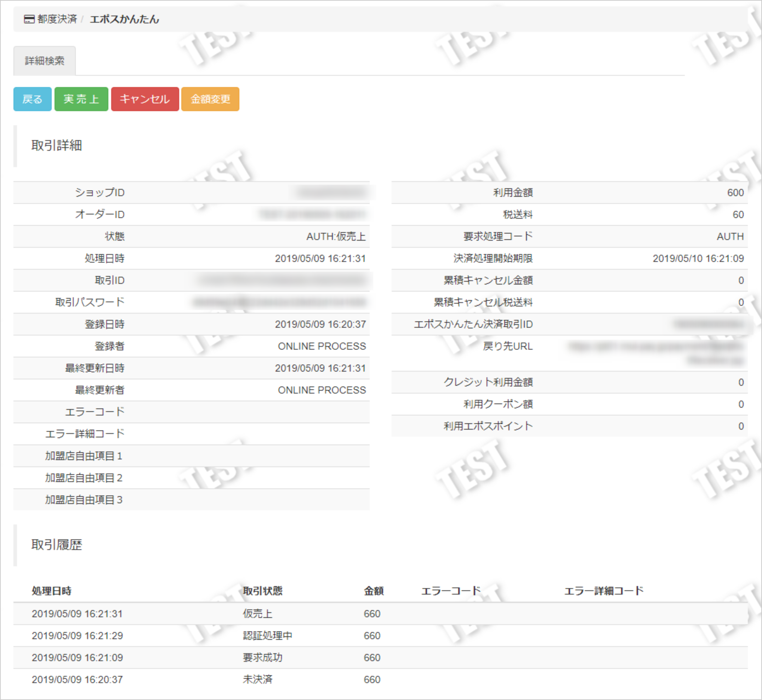
Task: Select the 累積キャンセル税送料 value 0
Action: 741,302
